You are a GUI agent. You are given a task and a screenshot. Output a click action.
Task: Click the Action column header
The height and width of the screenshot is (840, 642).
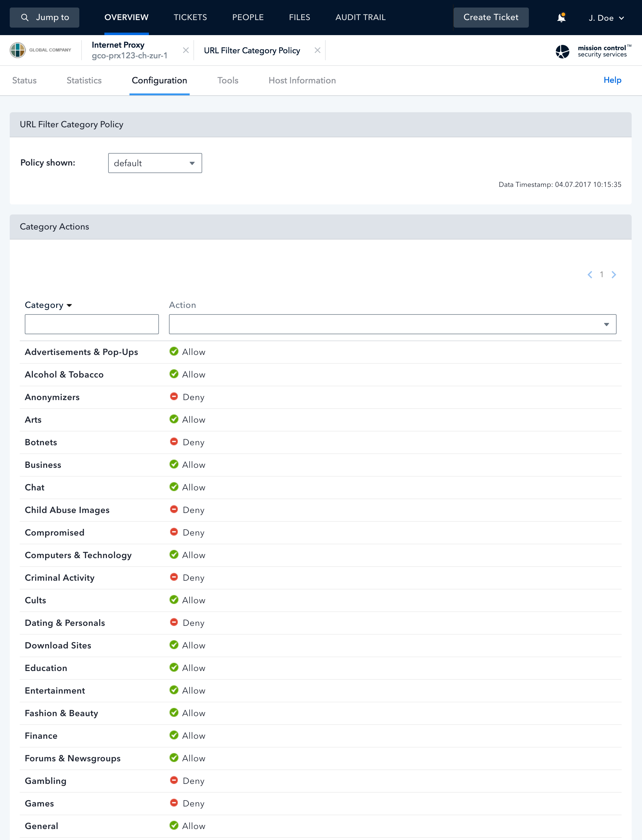click(x=183, y=305)
